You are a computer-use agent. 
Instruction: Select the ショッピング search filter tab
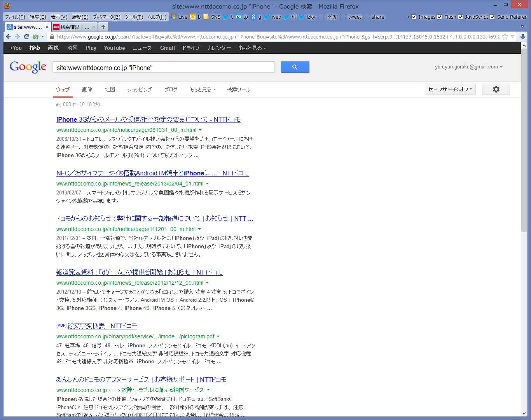(x=140, y=89)
